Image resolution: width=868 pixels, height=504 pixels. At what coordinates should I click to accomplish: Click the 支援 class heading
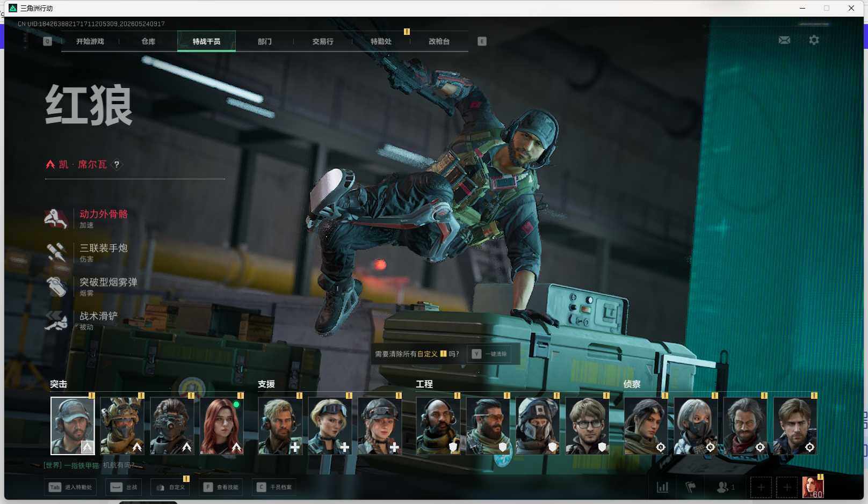266,384
